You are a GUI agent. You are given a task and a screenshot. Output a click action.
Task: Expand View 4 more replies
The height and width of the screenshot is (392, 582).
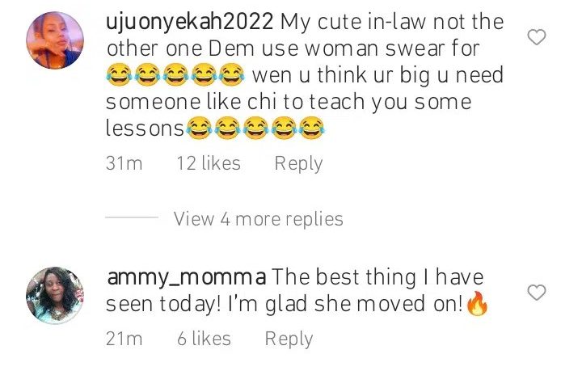coord(259,219)
